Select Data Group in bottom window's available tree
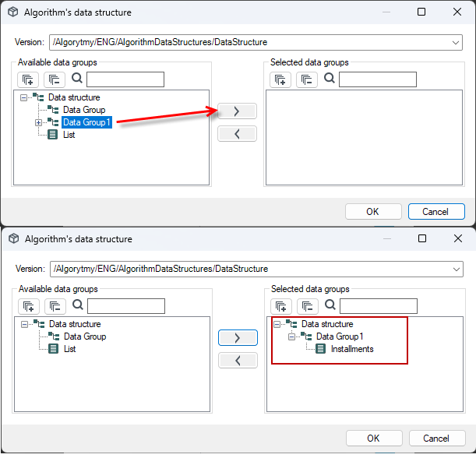The height and width of the screenshot is (458, 476). (85, 336)
